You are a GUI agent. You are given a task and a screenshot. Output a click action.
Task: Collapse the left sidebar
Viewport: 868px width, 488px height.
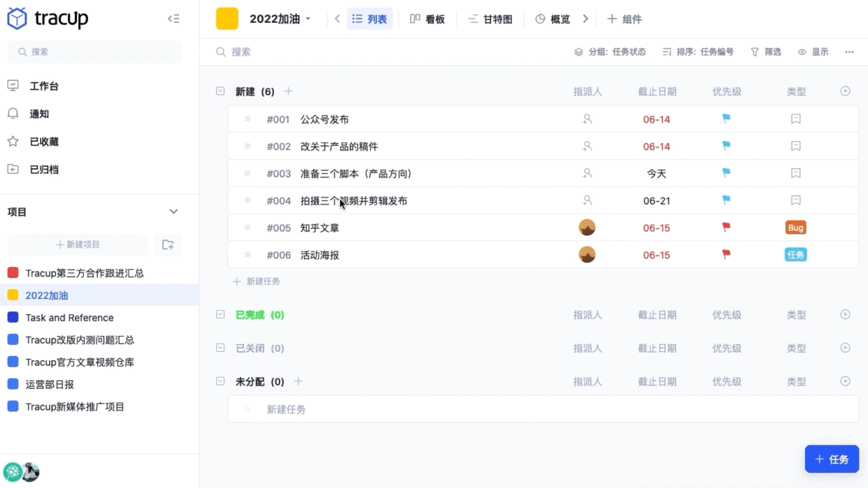[174, 19]
